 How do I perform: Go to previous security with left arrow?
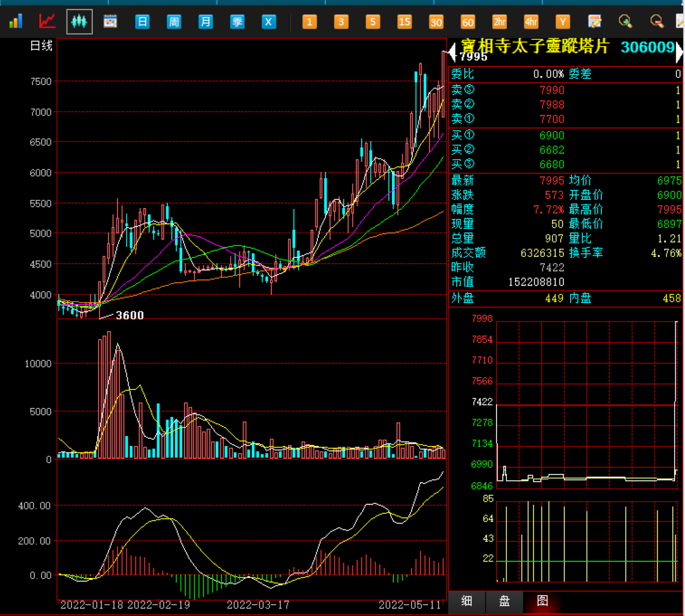pyautogui.click(x=453, y=52)
